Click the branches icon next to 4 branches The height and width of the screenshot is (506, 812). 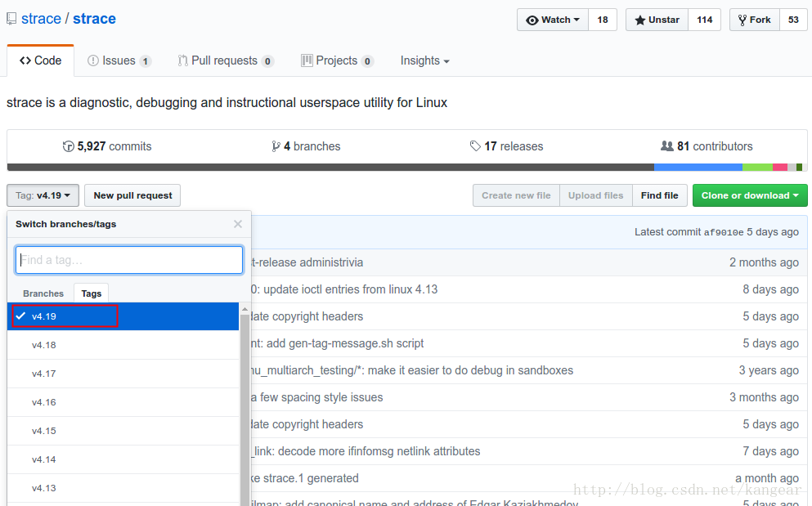click(x=276, y=146)
